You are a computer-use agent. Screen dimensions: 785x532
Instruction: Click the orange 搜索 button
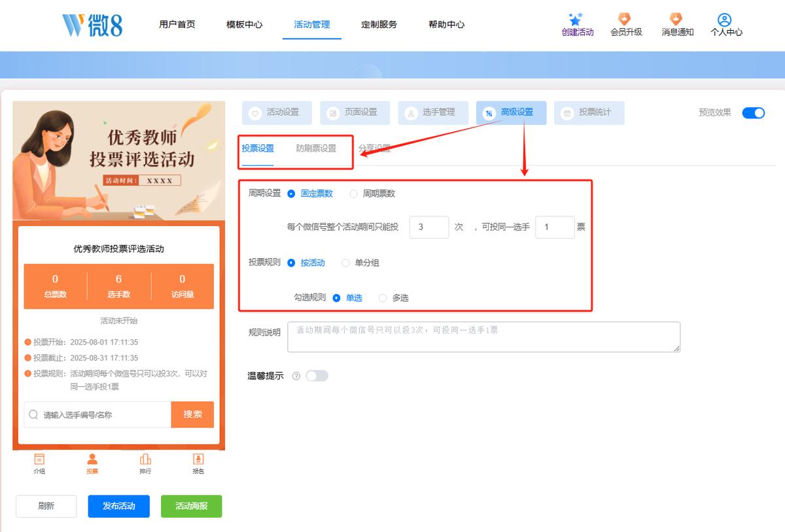tap(192, 414)
